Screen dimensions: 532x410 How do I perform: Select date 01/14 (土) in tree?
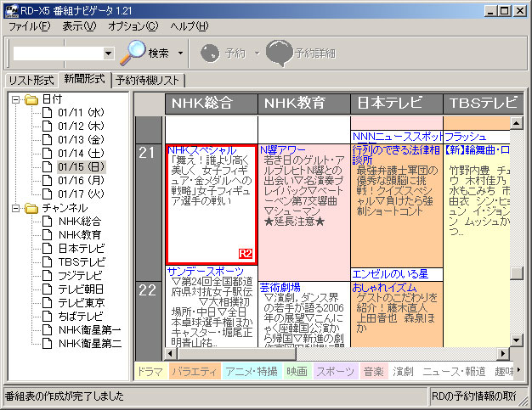coord(81,154)
